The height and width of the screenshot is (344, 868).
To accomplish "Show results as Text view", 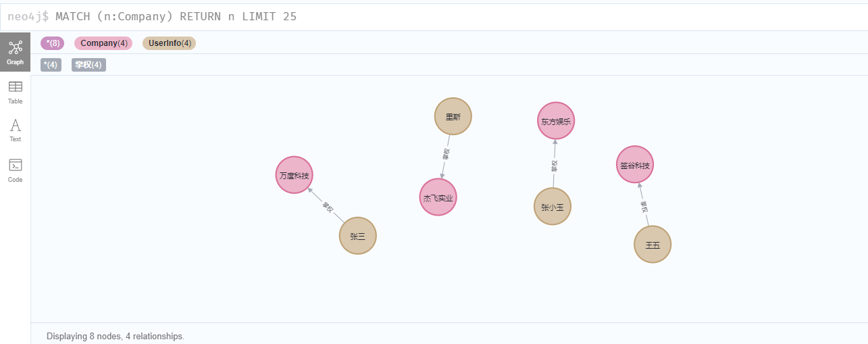I will pyautogui.click(x=15, y=130).
